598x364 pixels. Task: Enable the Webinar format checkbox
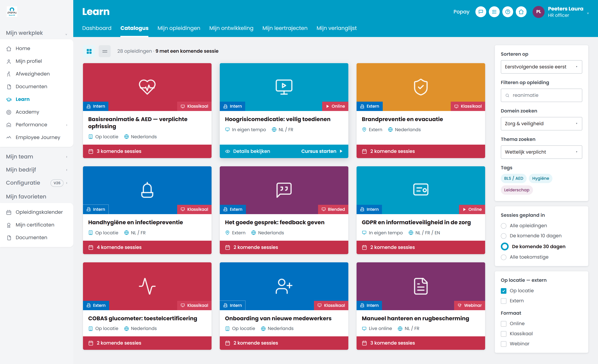click(x=504, y=344)
